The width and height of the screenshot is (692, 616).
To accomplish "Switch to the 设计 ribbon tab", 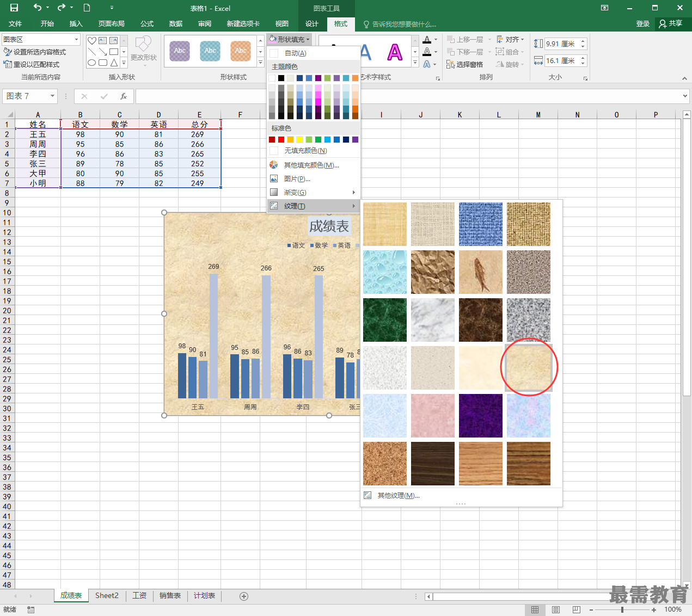I will tap(312, 24).
